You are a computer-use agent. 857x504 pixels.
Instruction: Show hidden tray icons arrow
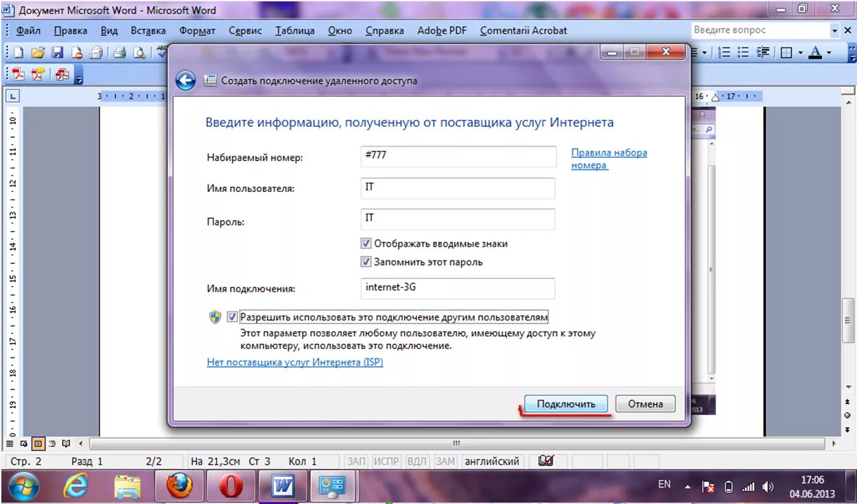point(687,487)
